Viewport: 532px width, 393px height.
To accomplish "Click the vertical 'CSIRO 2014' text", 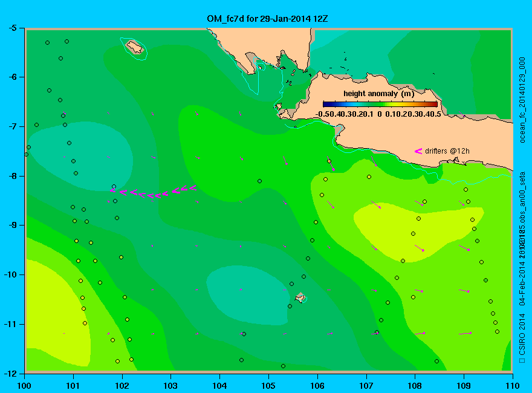I will click(522, 334).
